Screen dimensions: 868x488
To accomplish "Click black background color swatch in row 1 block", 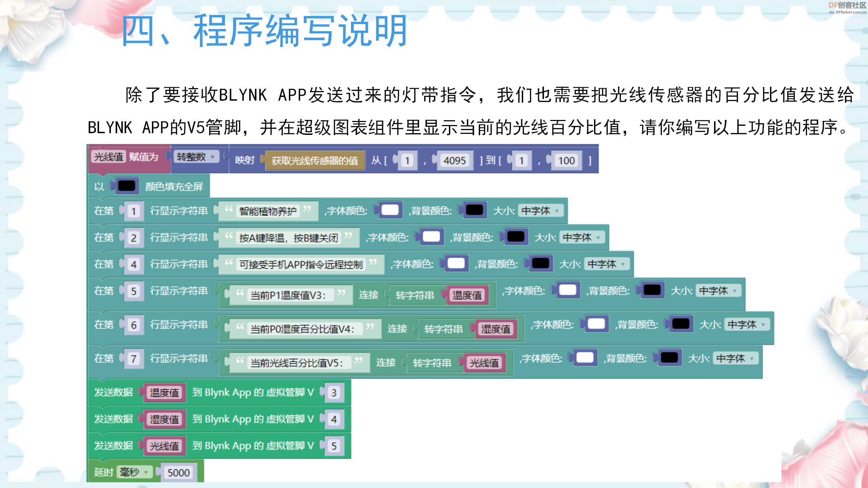I will pyautogui.click(x=474, y=210).
